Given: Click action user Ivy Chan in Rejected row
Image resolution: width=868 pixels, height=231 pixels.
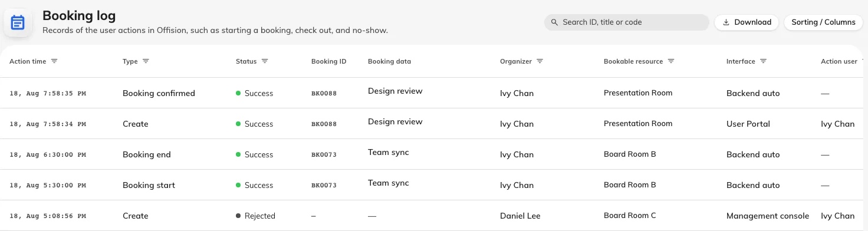Looking at the screenshot, I should pos(838,216).
